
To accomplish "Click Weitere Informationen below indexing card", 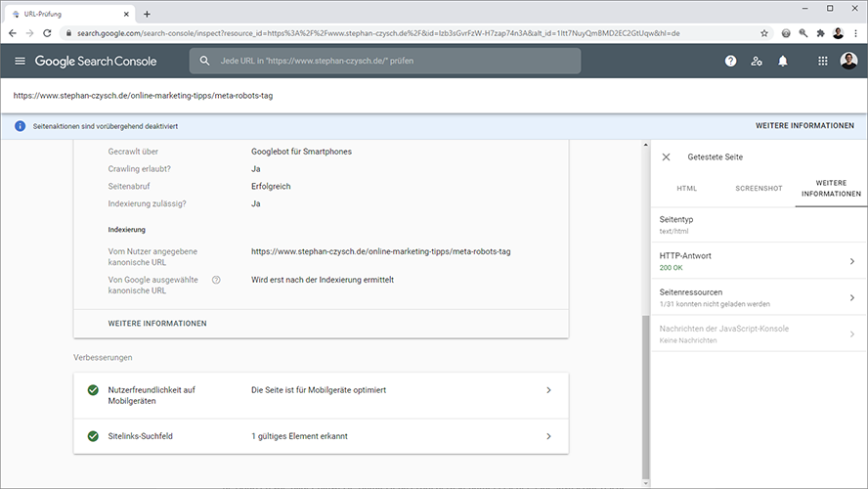I will pyautogui.click(x=157, y=324).
